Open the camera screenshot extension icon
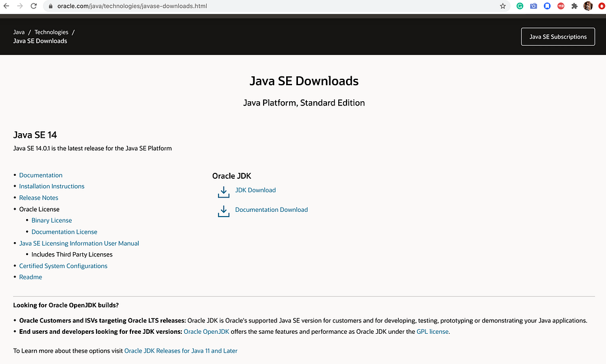Screen dimensions: 606x364 533,6
